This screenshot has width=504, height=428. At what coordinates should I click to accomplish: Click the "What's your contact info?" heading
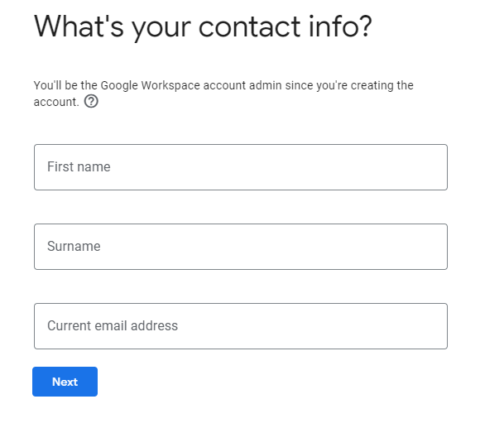(203, 27)
